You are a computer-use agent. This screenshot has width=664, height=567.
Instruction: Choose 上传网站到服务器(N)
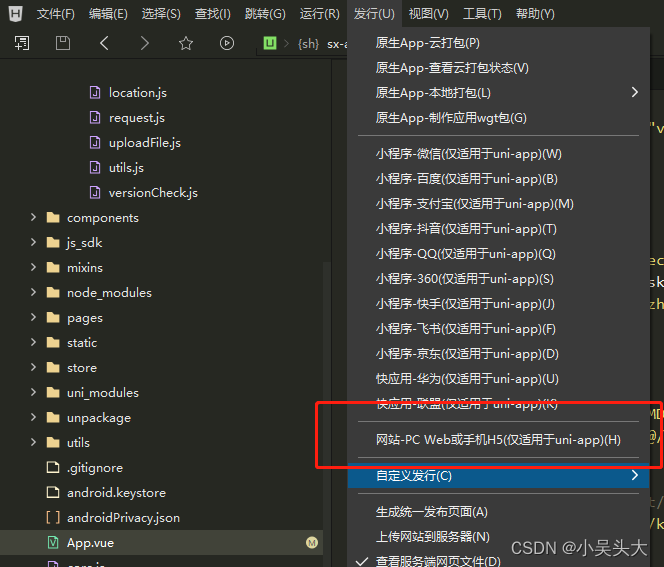pyautogui.click(x=498, y=537)
